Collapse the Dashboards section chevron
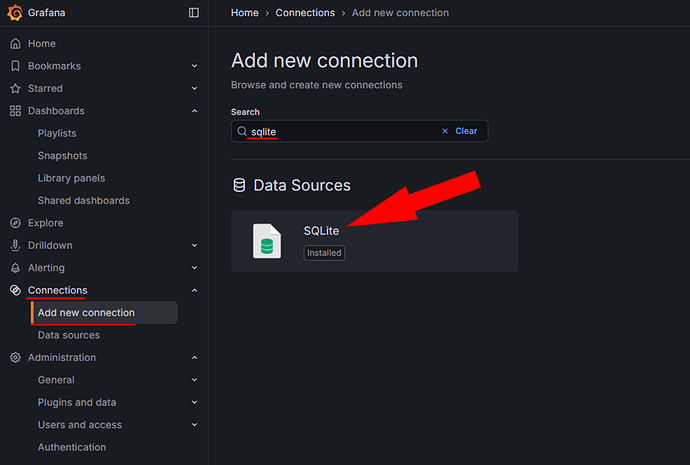This screenshot has height=465, width=690. (x=195, y=111)
